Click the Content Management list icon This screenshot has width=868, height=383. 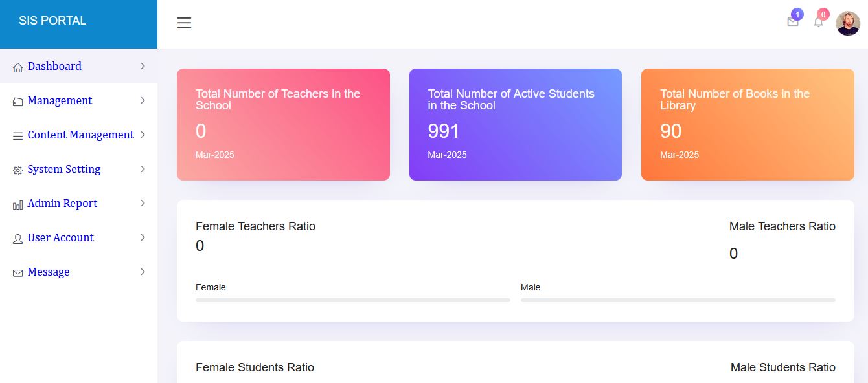[17, 136]
